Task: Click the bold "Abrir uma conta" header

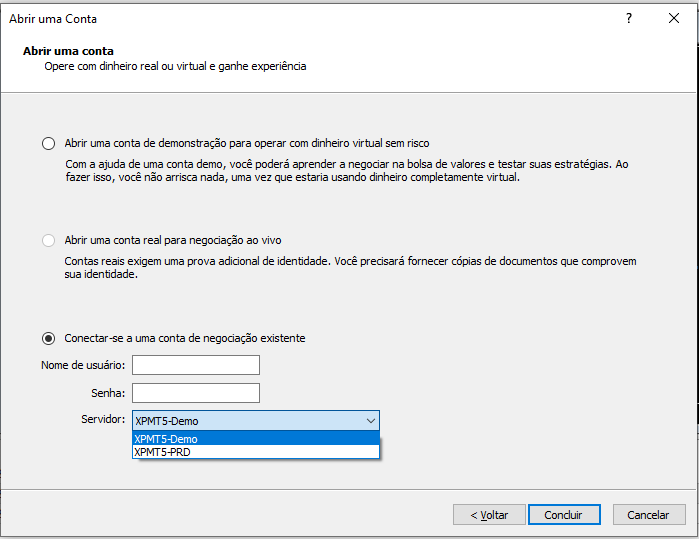Action: (x=68, y=51)
